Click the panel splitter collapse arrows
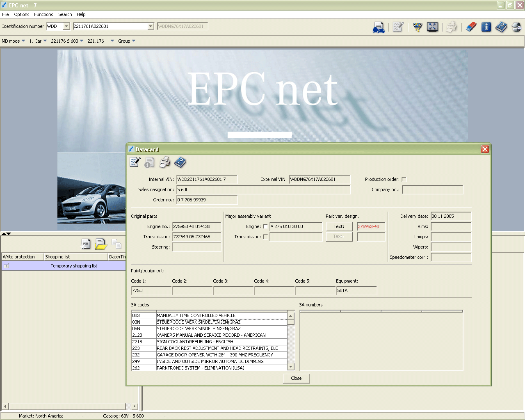Image resolution: width=525 pixels, height=420 pixels. coord(6,233)
